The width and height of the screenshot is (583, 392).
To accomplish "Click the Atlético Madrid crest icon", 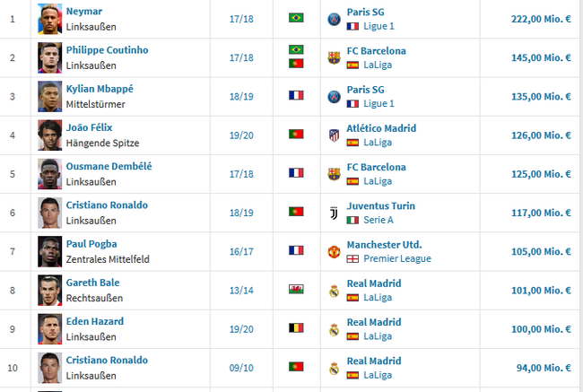I will 334,135.
